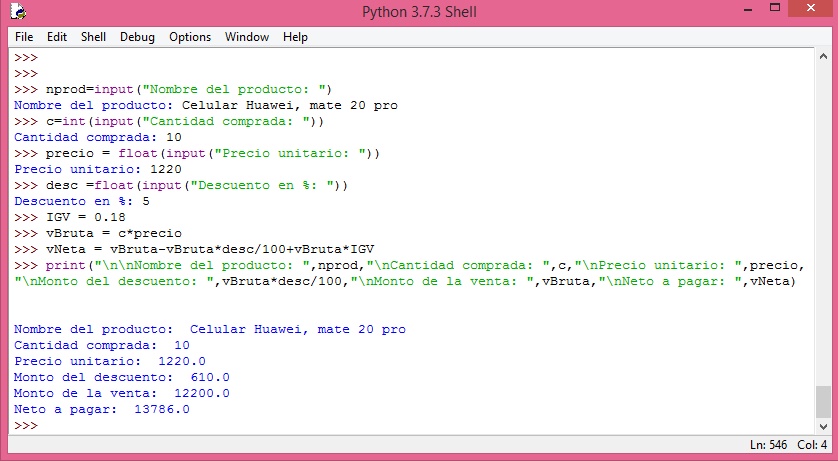Open the Edit menu
The height and width of the screenshot is (461, 838).
click(x=57, y=37)
